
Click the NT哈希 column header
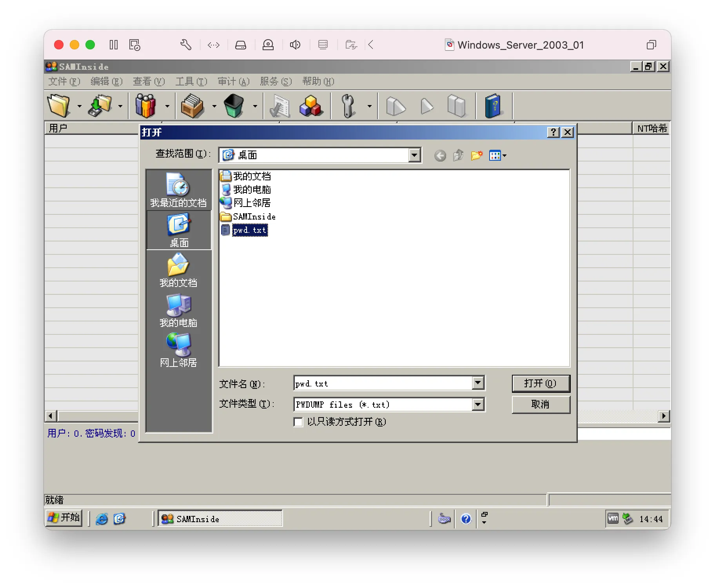(651, 128)
